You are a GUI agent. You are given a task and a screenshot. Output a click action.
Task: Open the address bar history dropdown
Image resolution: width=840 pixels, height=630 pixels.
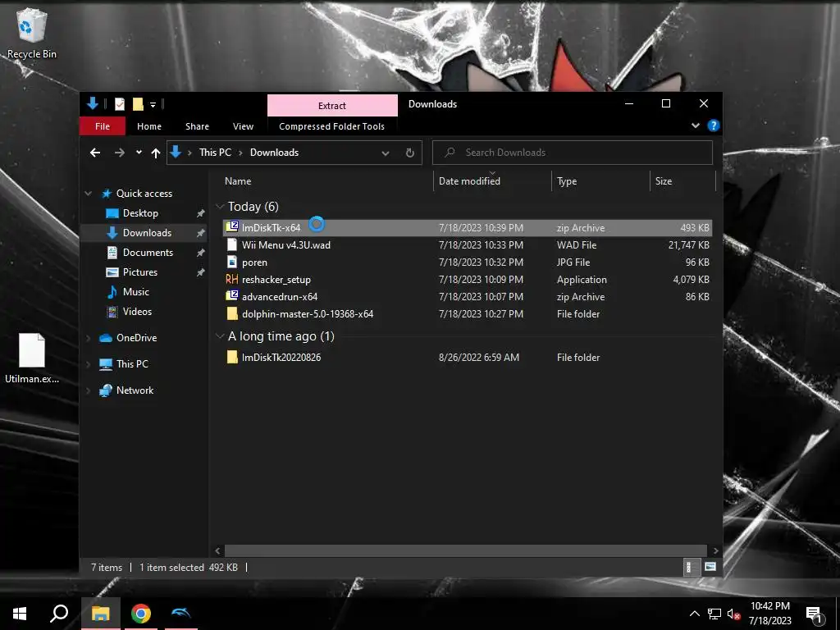point(386,153)
